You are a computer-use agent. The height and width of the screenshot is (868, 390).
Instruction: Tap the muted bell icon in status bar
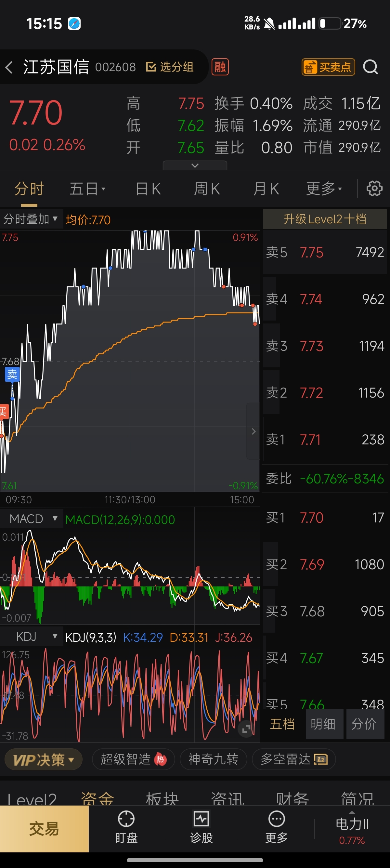point(269,24)
